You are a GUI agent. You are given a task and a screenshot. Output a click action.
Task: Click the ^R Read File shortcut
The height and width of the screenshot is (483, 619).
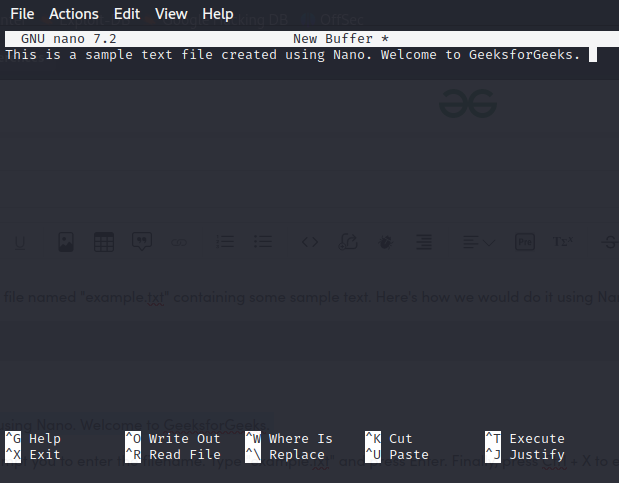[x=173, y=455]
